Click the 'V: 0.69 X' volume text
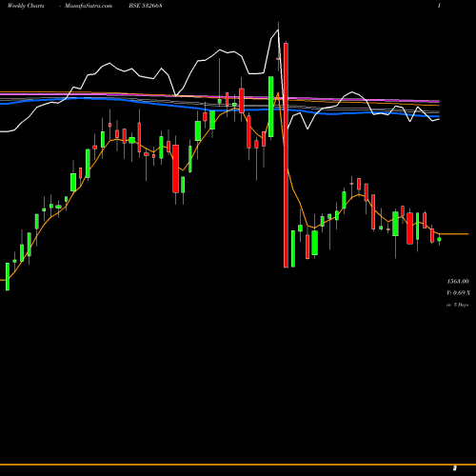 tap(459, 292)
